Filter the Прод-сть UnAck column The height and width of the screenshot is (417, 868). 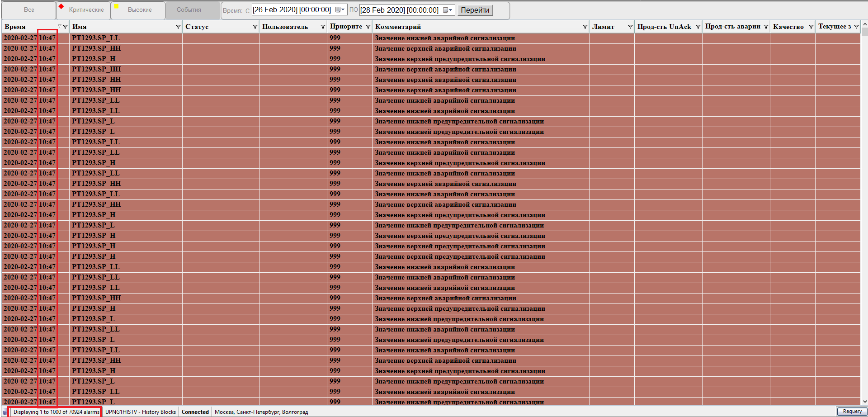(x=698, y=27)
